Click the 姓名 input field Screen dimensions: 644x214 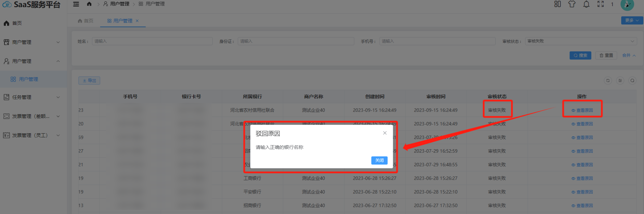[152, 41]
